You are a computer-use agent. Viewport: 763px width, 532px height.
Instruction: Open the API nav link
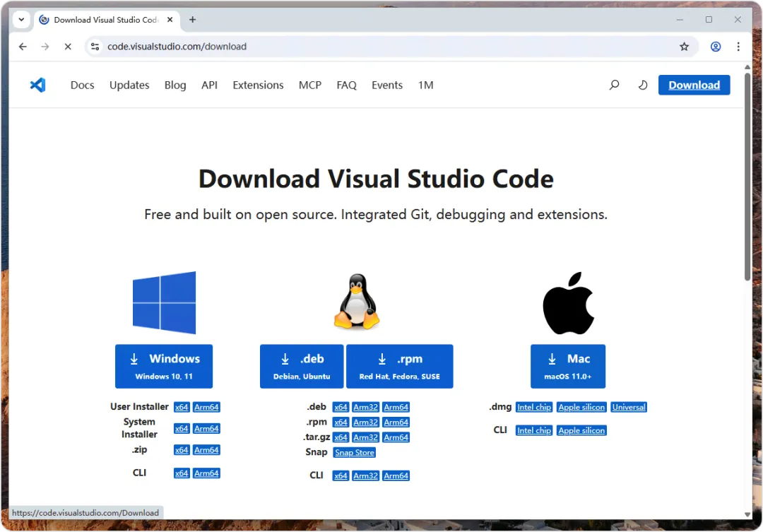(x=209, y=85)
